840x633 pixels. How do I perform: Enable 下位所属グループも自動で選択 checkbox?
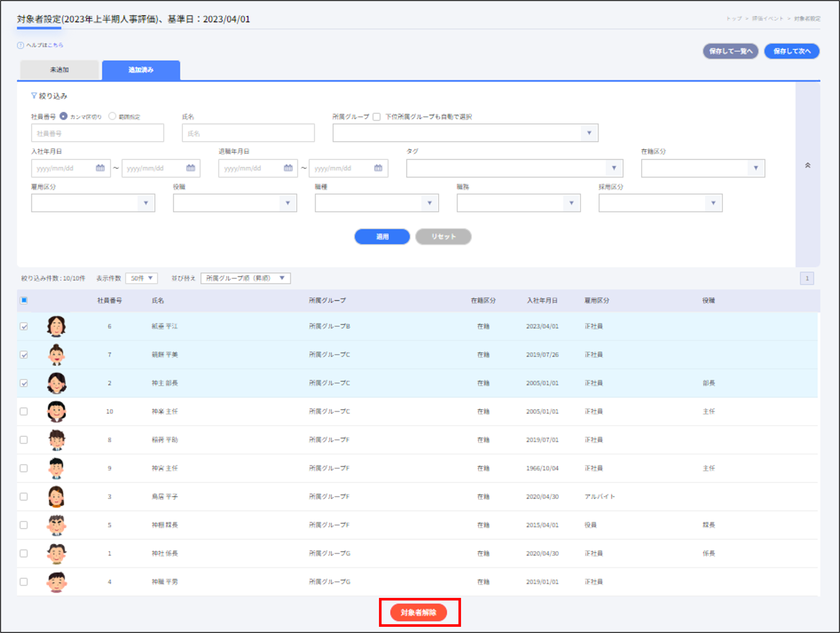tap(376, 117)
